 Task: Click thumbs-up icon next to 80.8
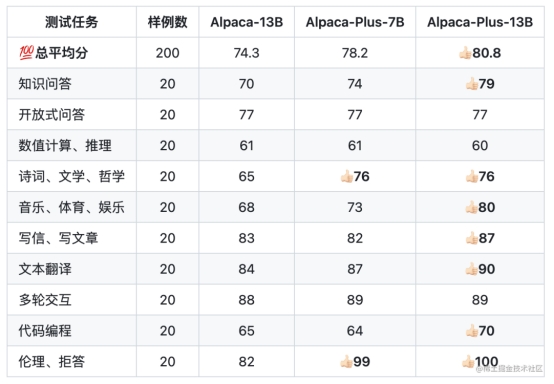(465, 53)
